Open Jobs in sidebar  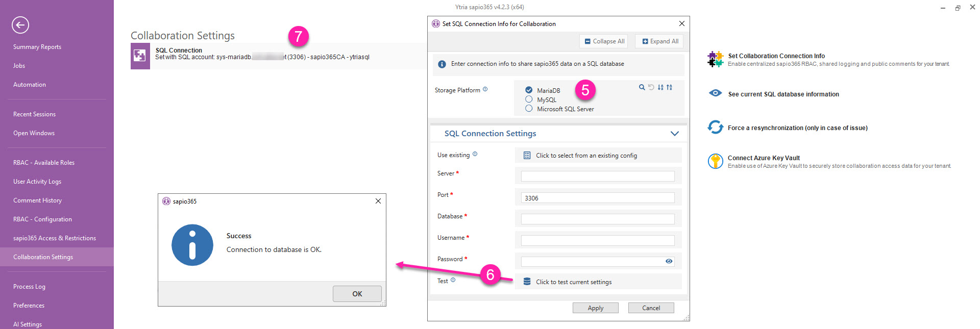(19, 66)
